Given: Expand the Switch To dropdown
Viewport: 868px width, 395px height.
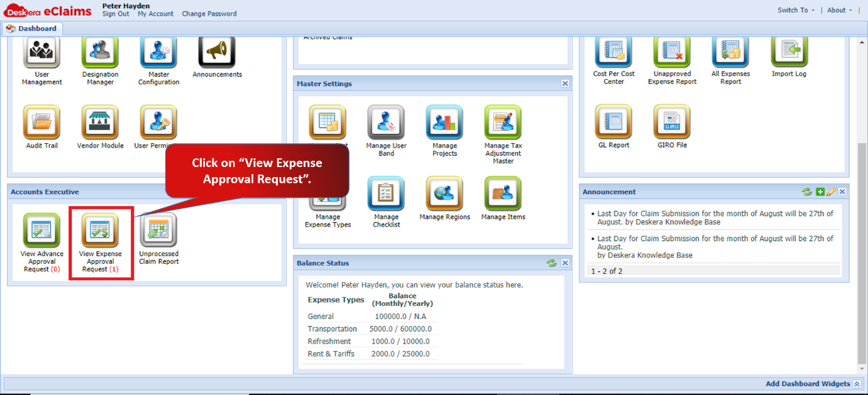Looking at the screenshot, I should coord(796,10).
